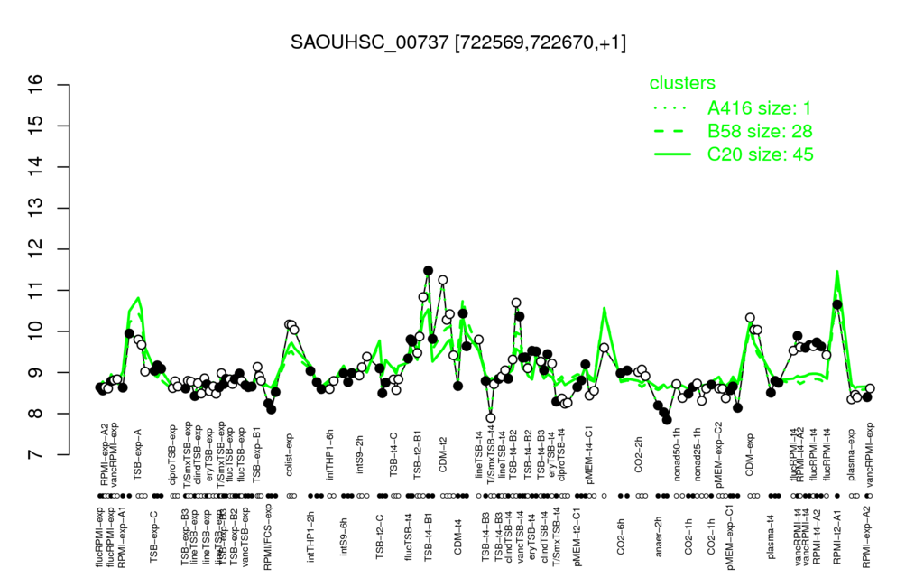Click the TSB-t2-C axis label

(381, 536)
